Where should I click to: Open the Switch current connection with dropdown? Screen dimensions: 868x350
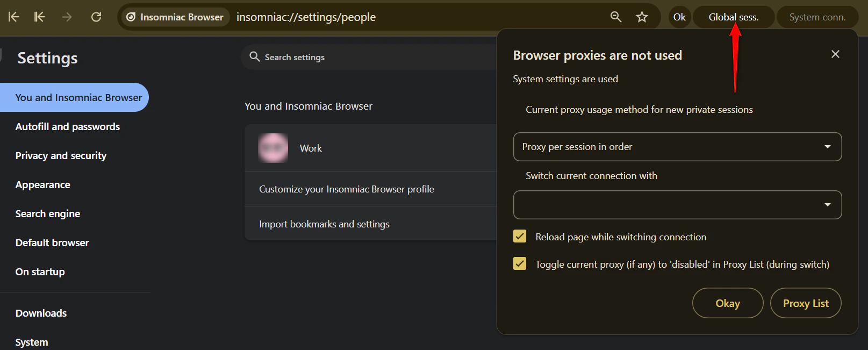(x=677, y=205)
